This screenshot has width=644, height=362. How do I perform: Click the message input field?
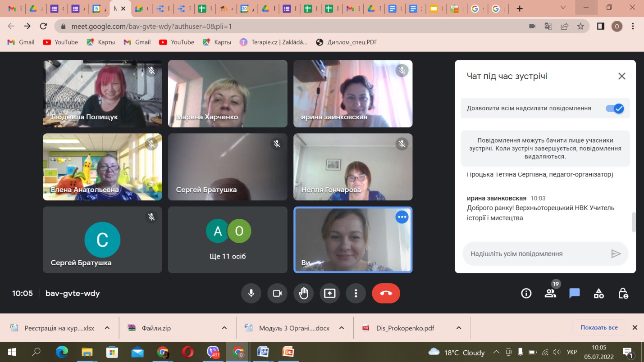(x=536, y=254)
